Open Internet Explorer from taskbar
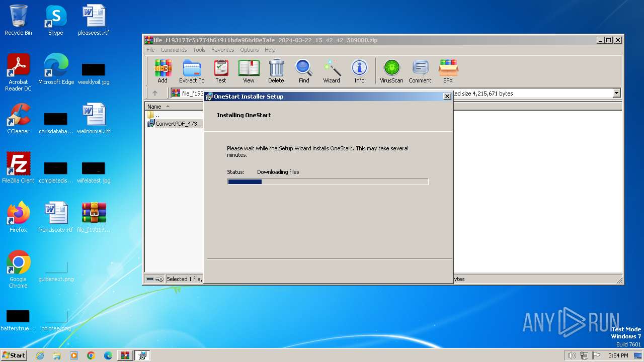This screenshot has height=362, width=644. click(x=40, y=355)
